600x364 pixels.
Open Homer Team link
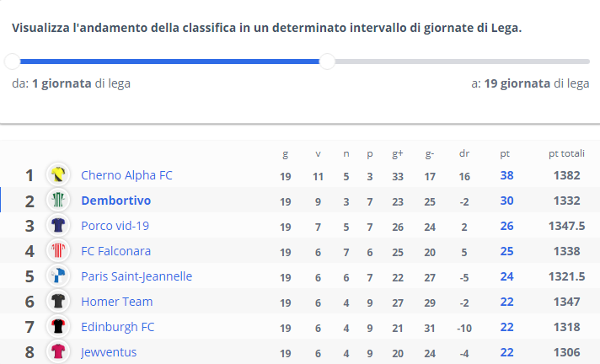click(x=116, y=302)
